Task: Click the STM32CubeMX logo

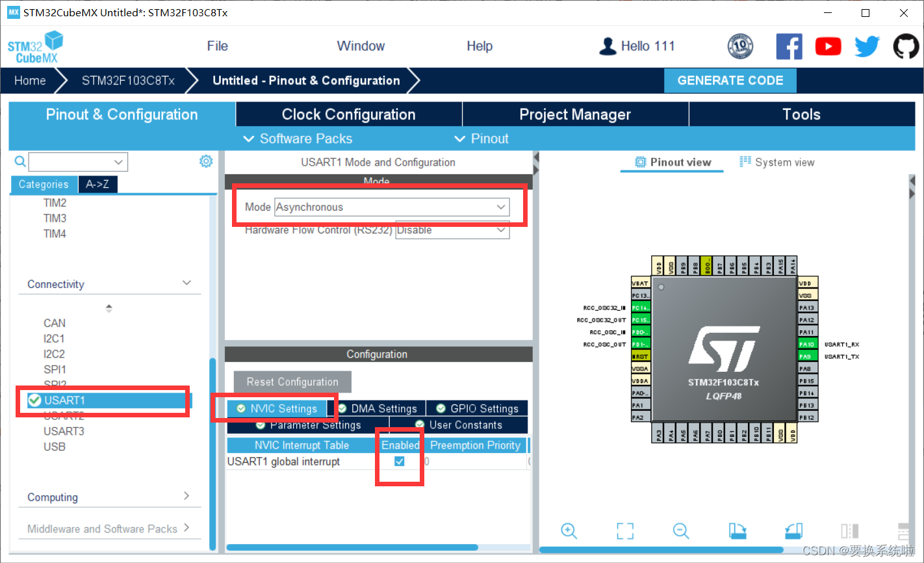Action: (x=35, y=47)
